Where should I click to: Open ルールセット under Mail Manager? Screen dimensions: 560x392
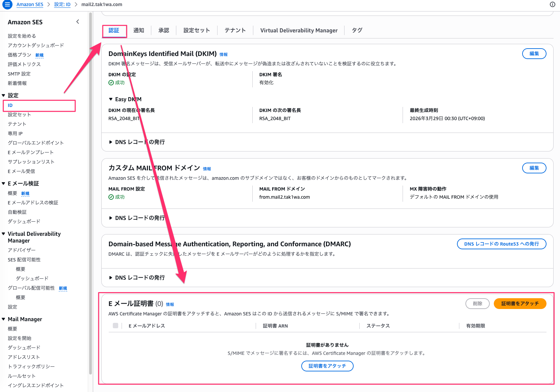[x=22, y=376]
